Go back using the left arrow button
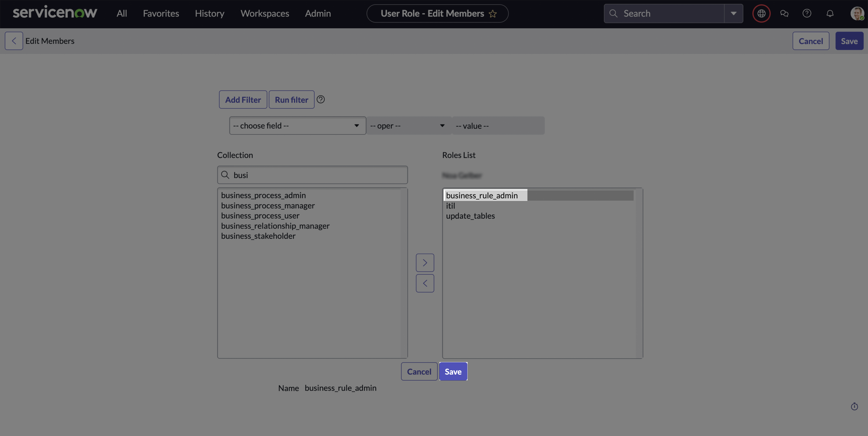This screenshot has width=868, height=436. [14, 41]
